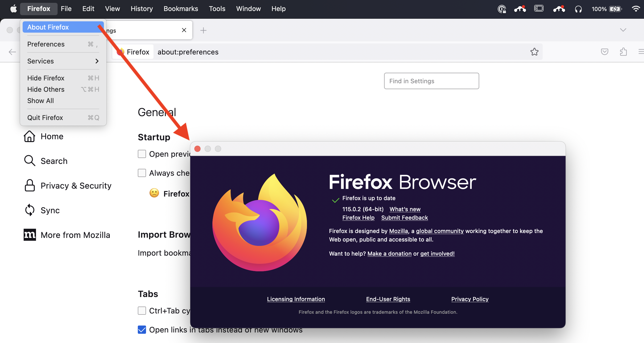Toggle Always check default browser checkbox
Viewport: 644px width, 343px height.
pyautogui.click(x=142, y=173)
